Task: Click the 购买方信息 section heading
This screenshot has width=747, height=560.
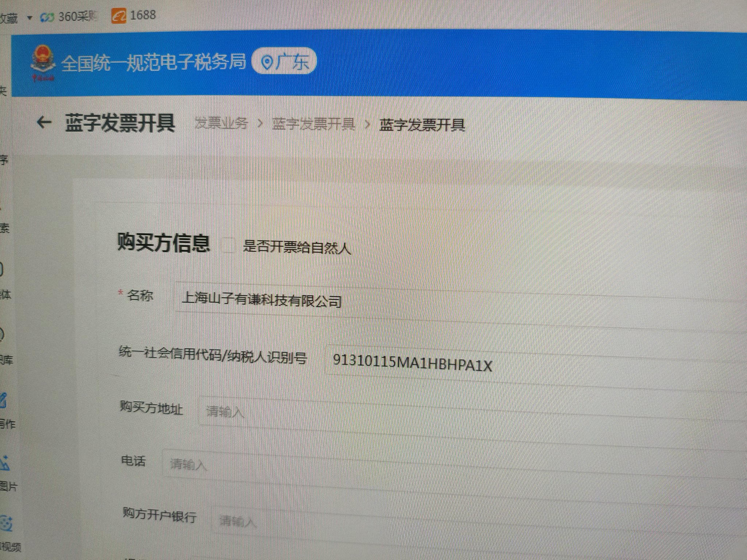Action: (x=164, y=242)
